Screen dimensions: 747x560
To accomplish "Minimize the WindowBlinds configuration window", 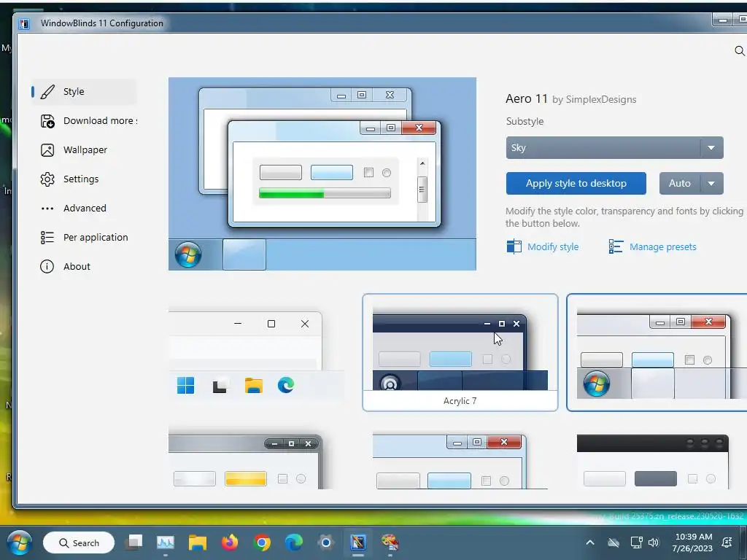I will (x=723, y=20).
